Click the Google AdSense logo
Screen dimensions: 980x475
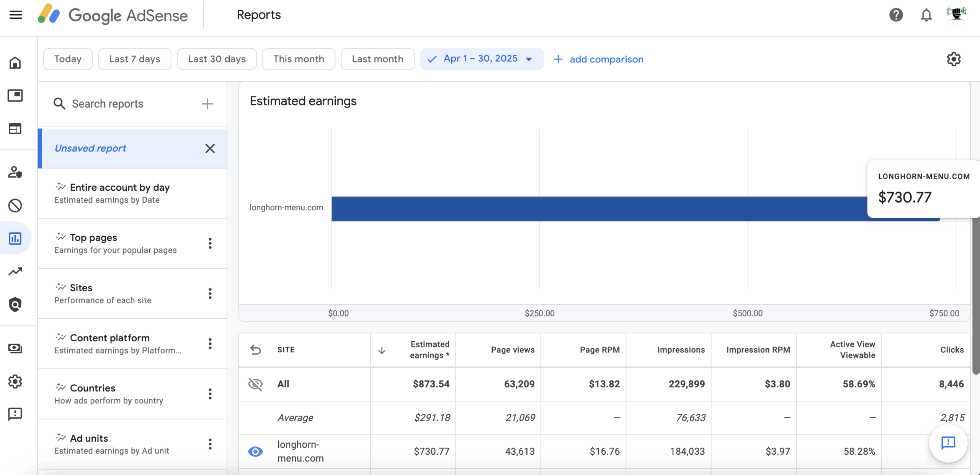pyautogui.click(x=113, y=15)
